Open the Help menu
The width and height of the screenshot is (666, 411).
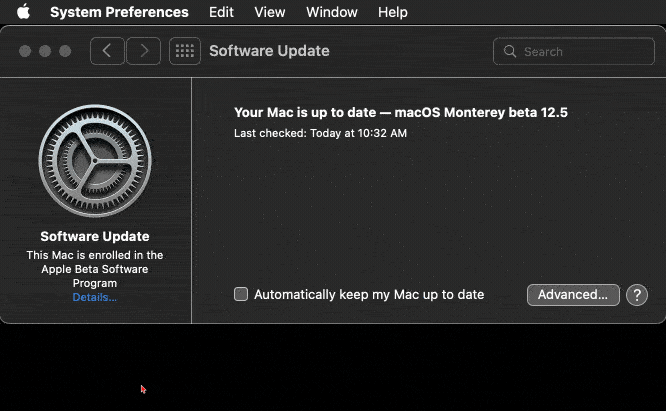pyautogui.click(x=392, y=12)
